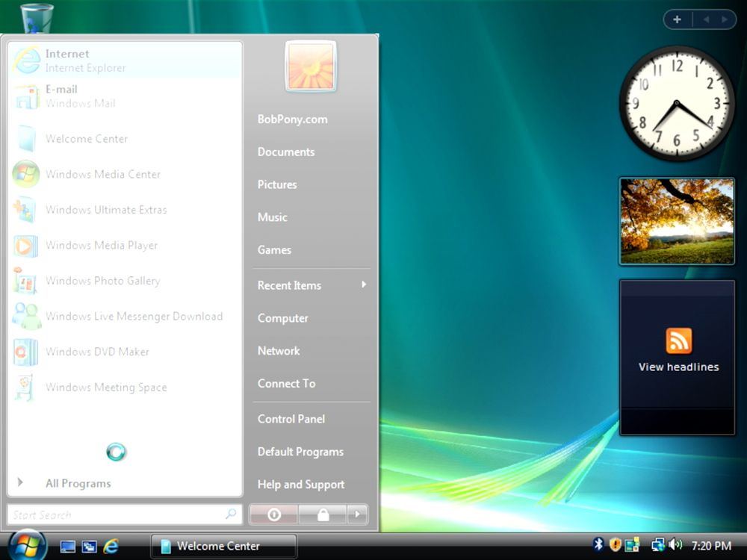
Task: Click Switch between windows icon
Action: click(x=89, y=547)
